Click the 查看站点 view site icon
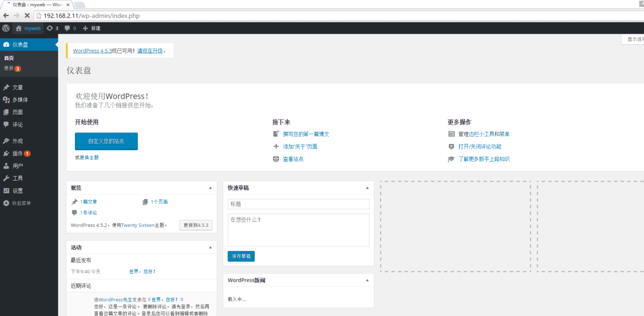The height and width of the screenshot is (316, 644). coord(276,159)
